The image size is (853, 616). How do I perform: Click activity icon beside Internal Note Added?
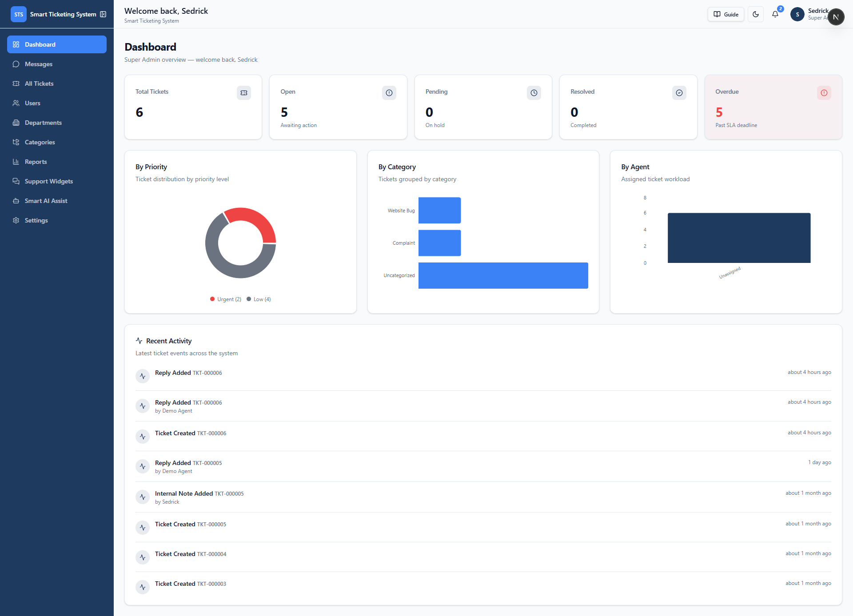pyautogui.click(x=143, y=497)
